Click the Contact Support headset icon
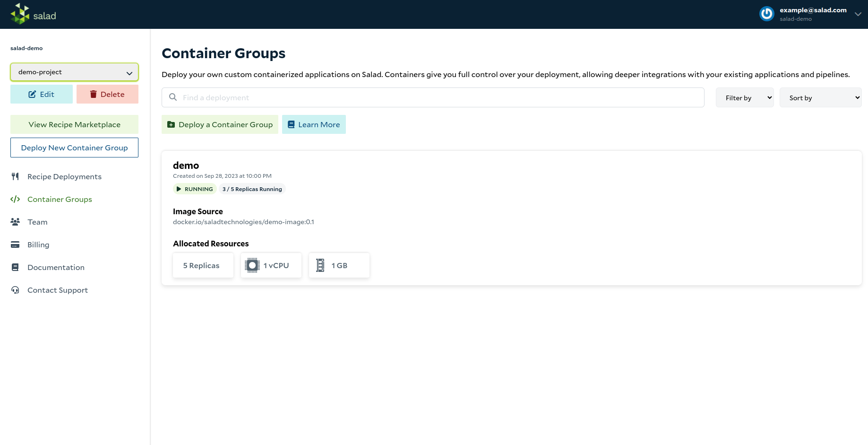This screenshot has width=868, height=445. pyautogui.click(x=15, y=290)
